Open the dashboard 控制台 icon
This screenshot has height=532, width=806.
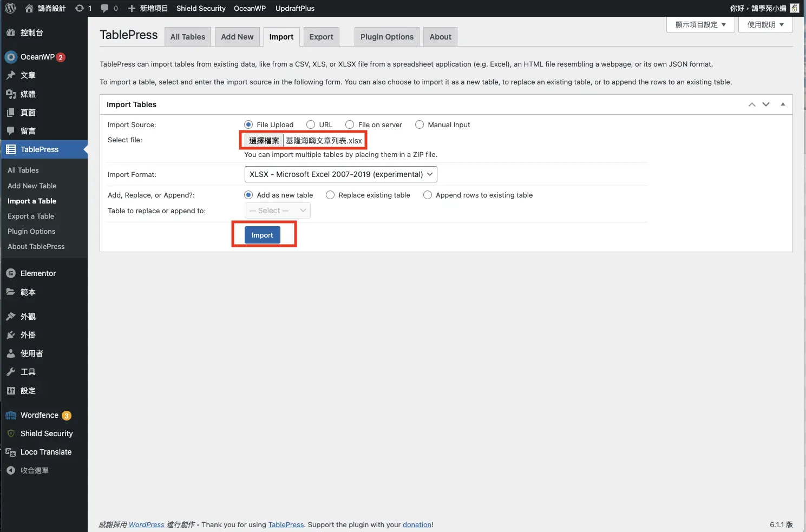click(11, 32)
